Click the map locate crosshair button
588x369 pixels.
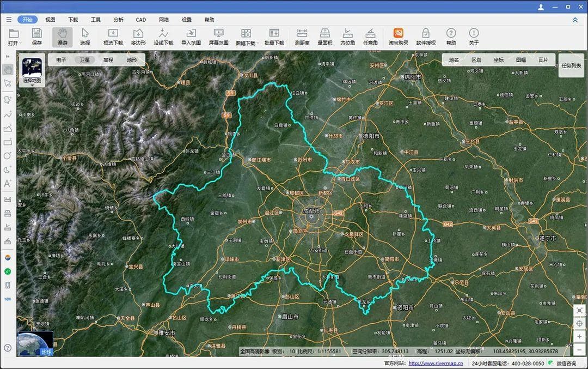pos(579,323)
